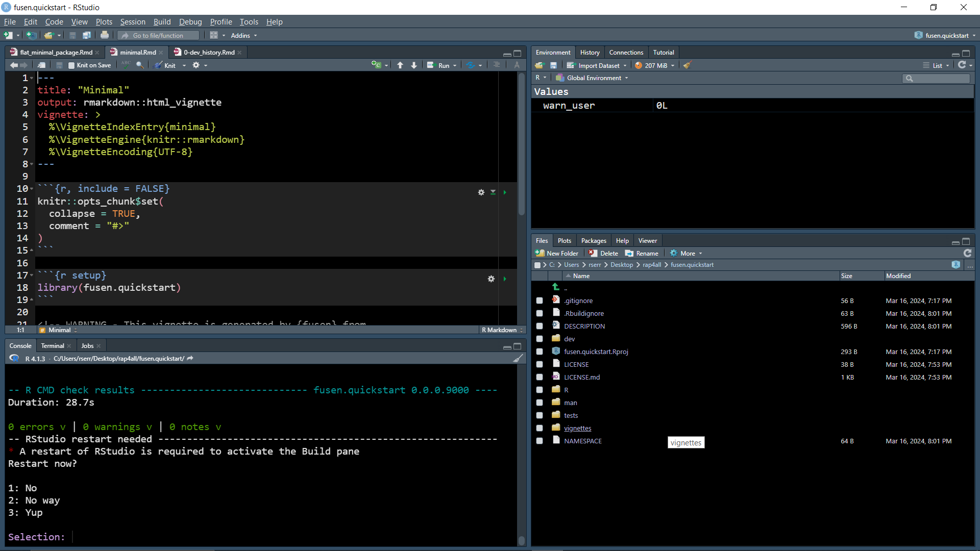The height and width of the screenshot is (551, 980).
Task: Click the find and replace magnifier icon
Action: point(139,65)
